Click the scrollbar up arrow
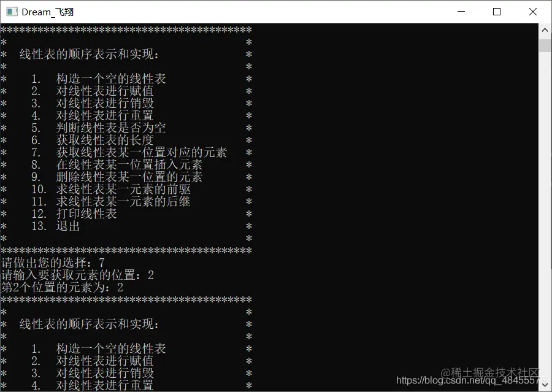Viewport: 552px width, 392px height. 545,30
